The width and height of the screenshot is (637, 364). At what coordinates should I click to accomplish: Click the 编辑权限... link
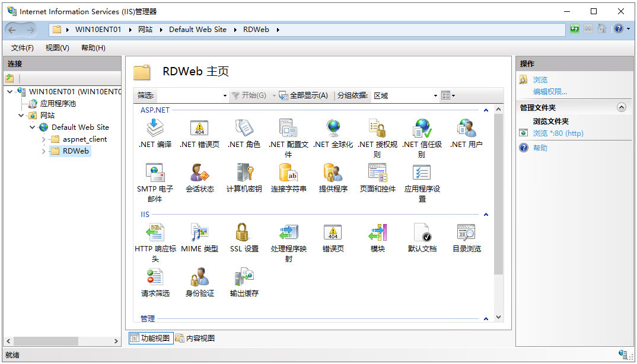click(x=550, y=92)
